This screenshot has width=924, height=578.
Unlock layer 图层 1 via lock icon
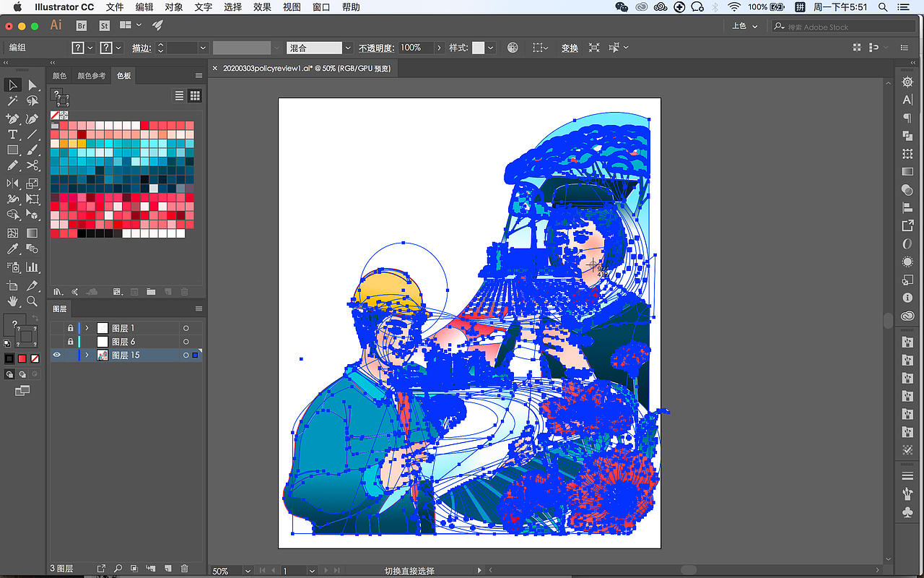70,328
